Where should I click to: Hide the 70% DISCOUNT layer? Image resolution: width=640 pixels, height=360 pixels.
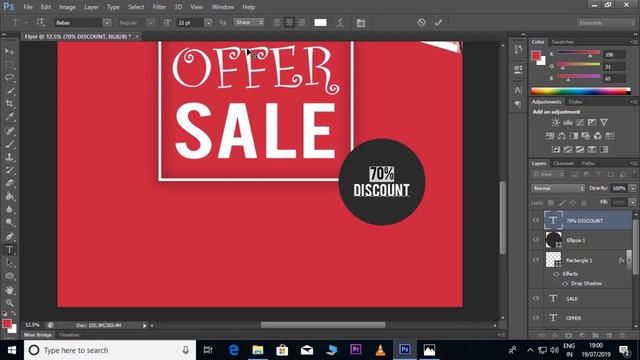pos(536,220)
